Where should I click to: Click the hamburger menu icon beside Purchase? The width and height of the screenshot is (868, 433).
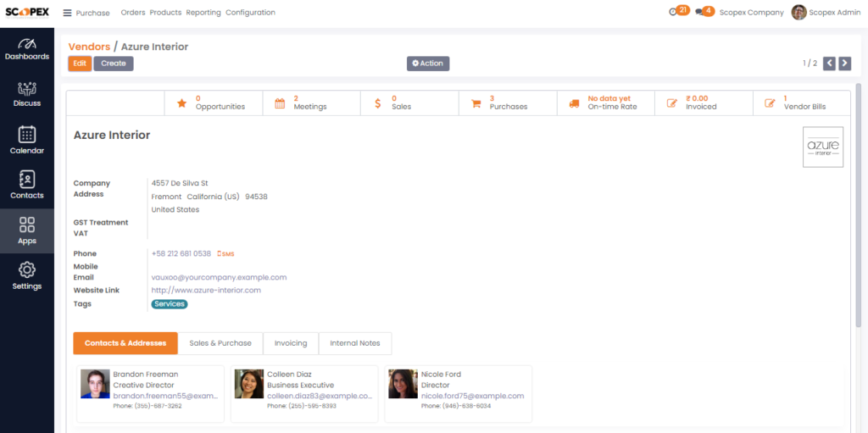click(67, 13)
